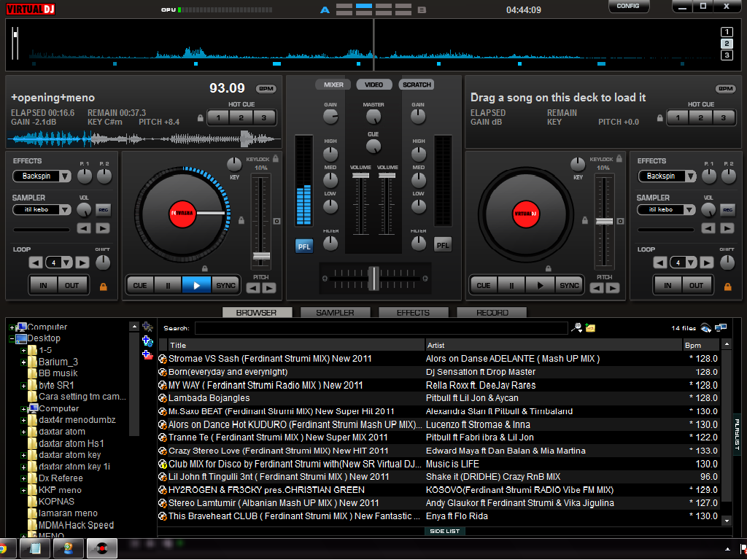Nudge right deck pitch up arrow
Image resolution: width=747 pixels, height=560 pixels.
pyautogui.click(x=612, y=287)
